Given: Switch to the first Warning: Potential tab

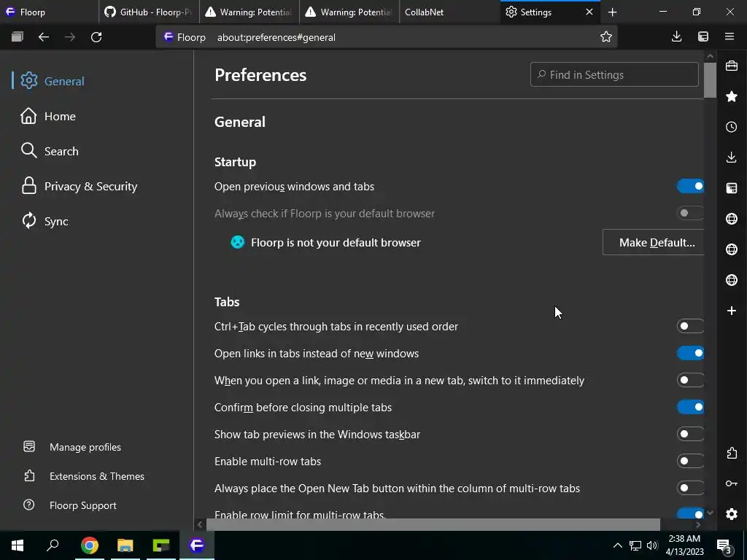Looking at the screenshot, I should pos(249,12).
